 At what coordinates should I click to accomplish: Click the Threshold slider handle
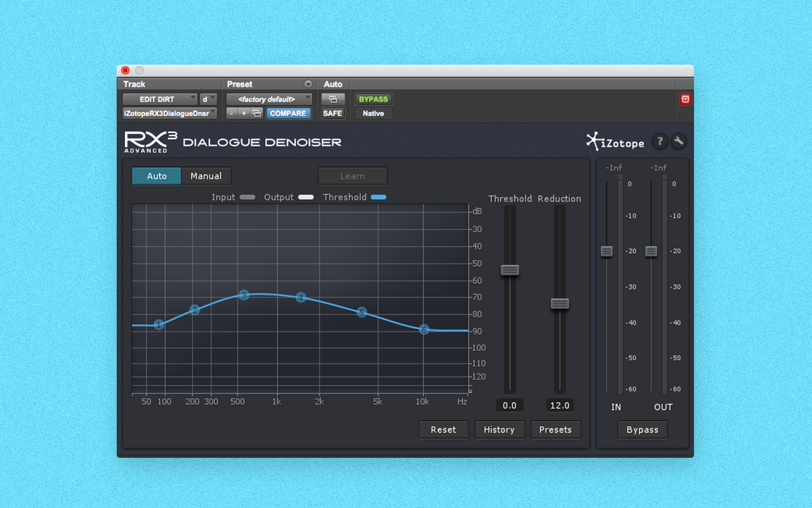510,270
